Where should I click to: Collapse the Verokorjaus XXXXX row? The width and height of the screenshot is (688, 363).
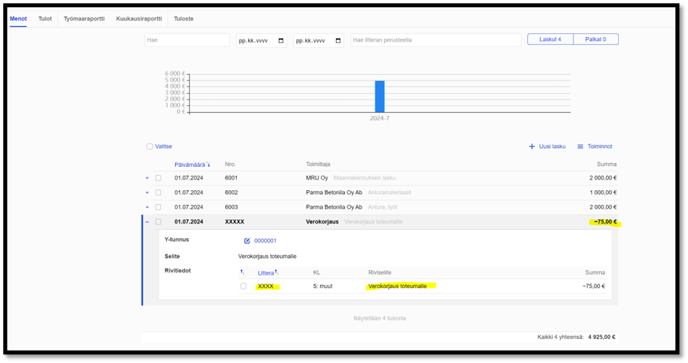point(147,222)
